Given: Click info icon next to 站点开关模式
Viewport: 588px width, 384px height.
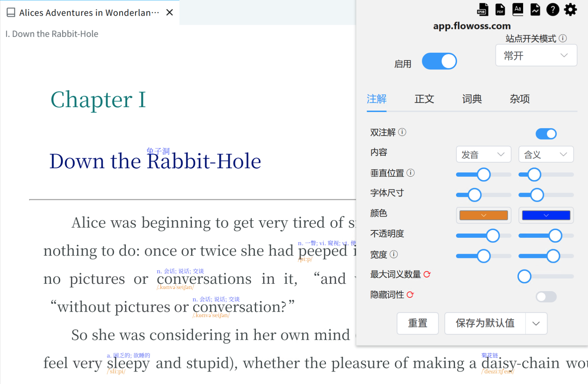Looking at the screenshot, I should [563, 38].
